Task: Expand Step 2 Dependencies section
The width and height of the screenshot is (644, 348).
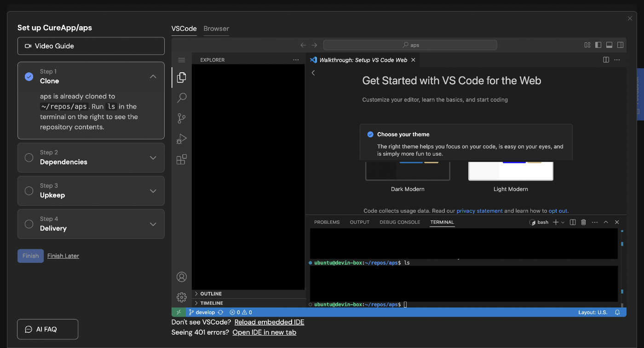Action: pyautogui.click(x=153, y=157)
